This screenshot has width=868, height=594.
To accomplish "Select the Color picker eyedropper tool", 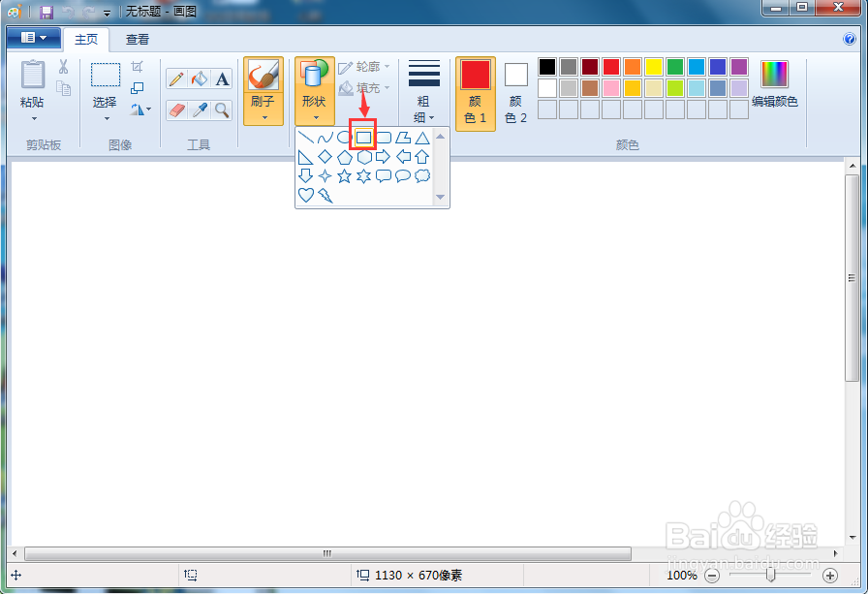I will (x=200, y=110).
